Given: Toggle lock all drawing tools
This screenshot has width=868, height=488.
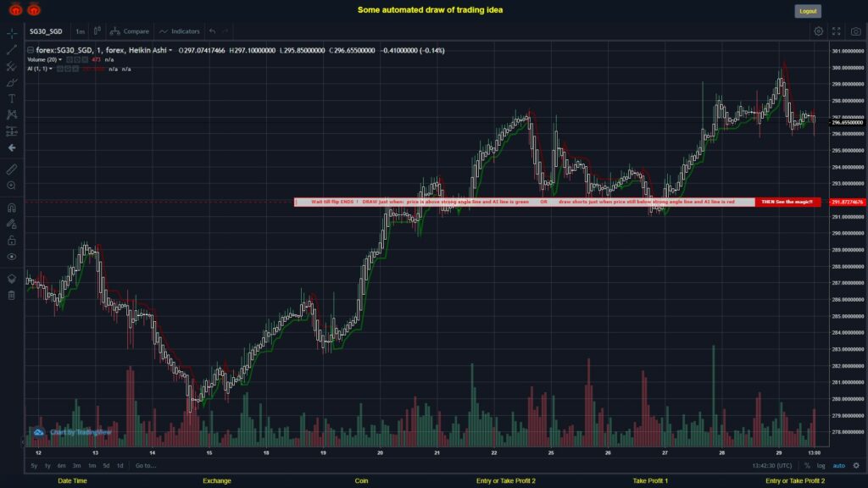Looking at the screenshot, I should pos(12,240).
